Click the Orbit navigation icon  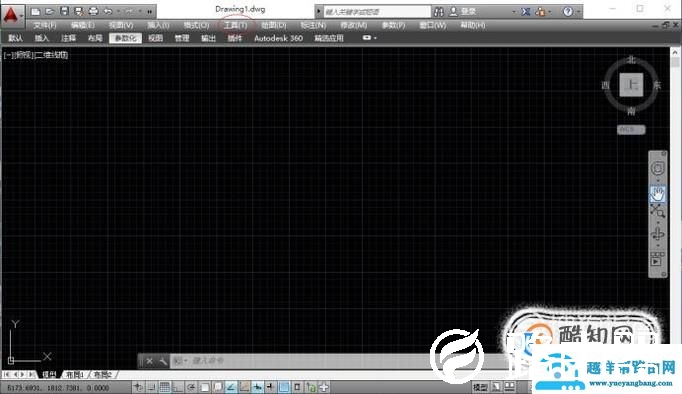coord(657,234)
